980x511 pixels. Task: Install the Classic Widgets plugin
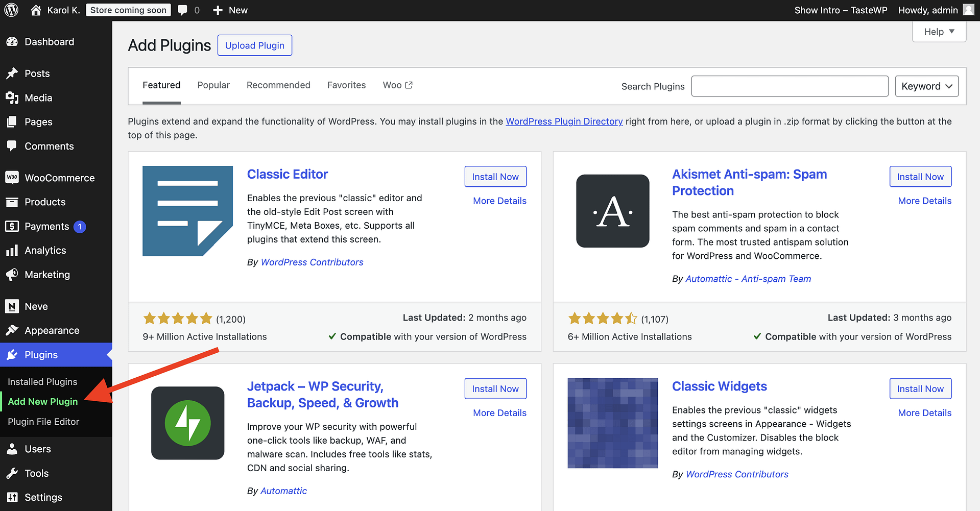coord(920,389)
